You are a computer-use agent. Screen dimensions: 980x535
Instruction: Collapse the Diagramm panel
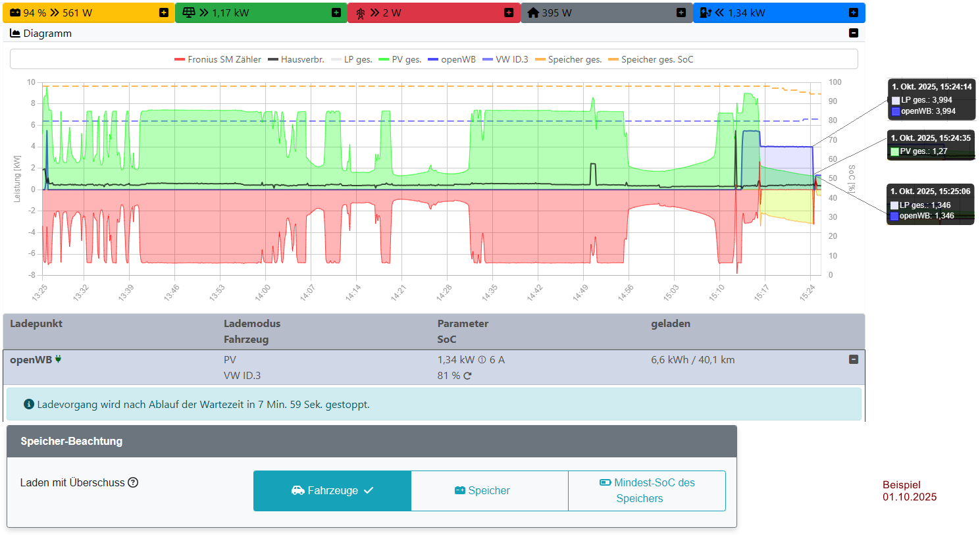[x=854, y=33]
